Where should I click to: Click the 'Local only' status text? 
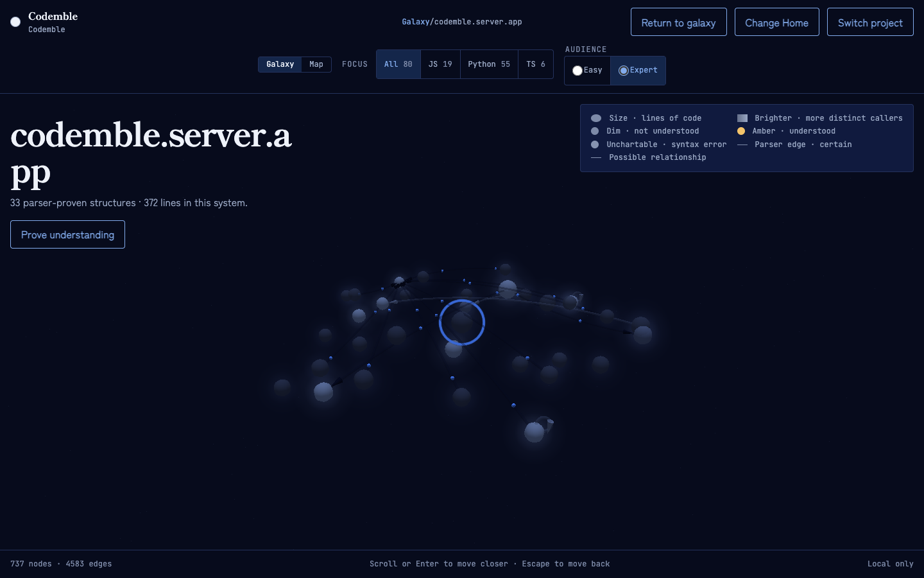click(891, 564)
